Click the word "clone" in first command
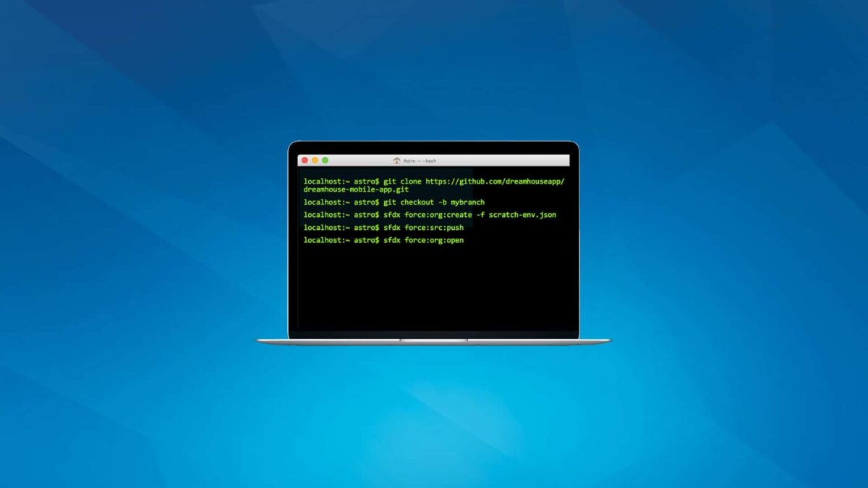 click(409, 181)
